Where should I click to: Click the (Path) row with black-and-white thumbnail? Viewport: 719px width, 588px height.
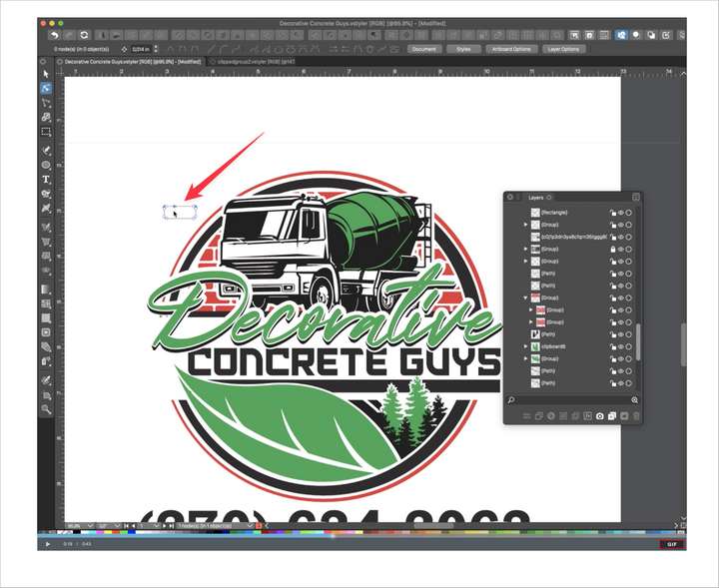coord(568,334)
